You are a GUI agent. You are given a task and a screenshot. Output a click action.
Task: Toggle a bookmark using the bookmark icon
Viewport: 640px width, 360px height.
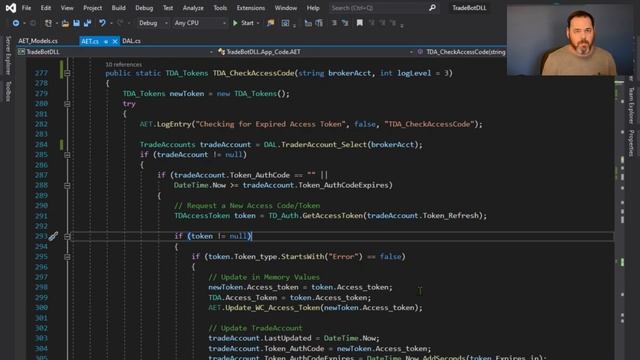pos(360,23)
